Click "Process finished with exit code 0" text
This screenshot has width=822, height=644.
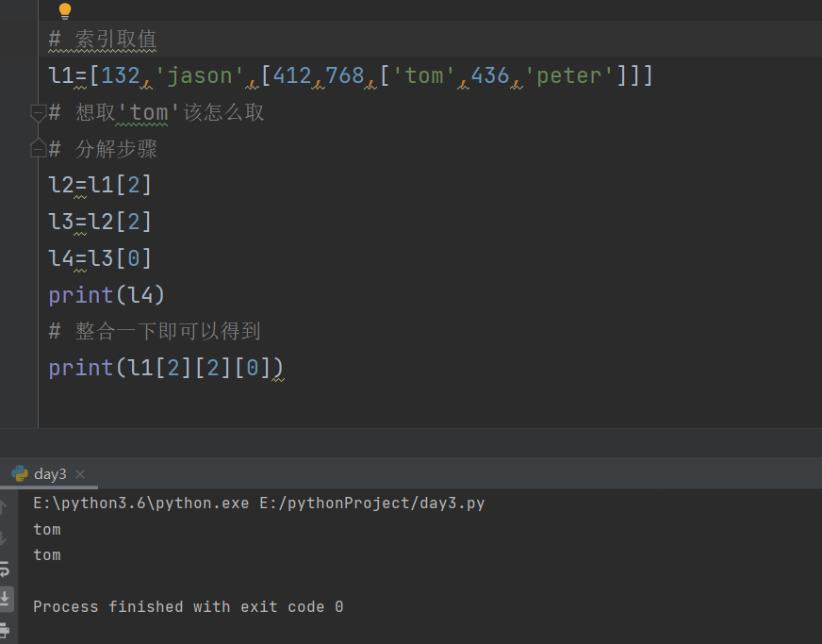(189, 607)
